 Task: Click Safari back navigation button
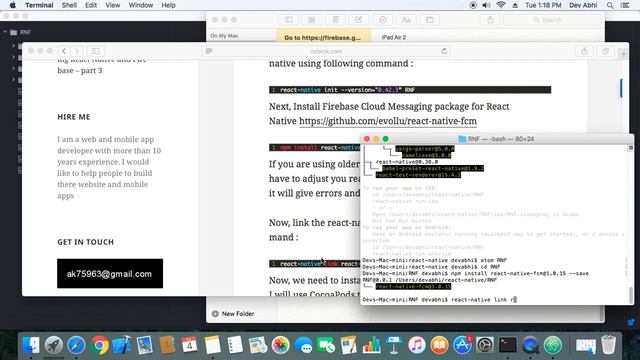(x=64, y=51)
